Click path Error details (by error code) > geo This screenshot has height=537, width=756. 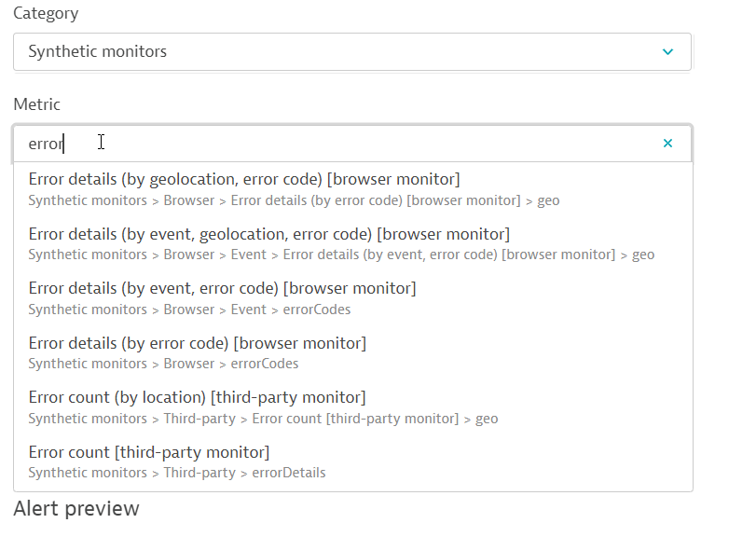(x=294, y=200)
